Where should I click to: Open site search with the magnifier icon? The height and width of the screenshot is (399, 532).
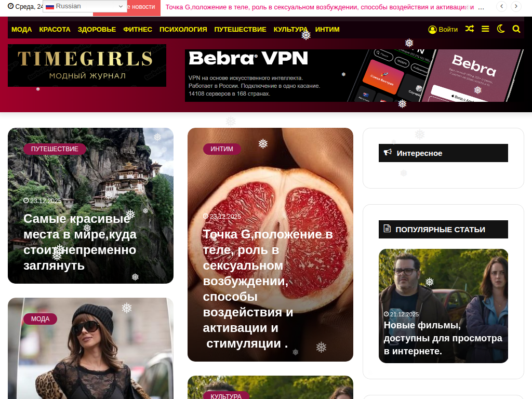516,29
